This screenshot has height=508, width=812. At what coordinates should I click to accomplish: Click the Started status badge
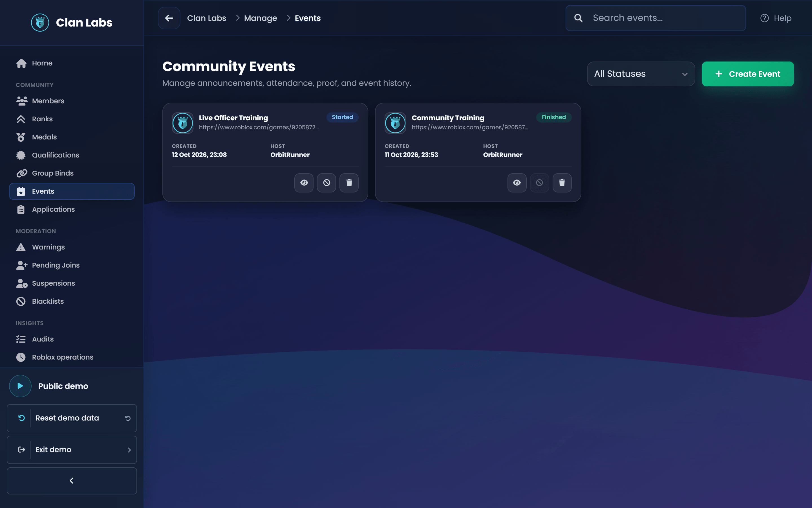(x=342, y=117)
